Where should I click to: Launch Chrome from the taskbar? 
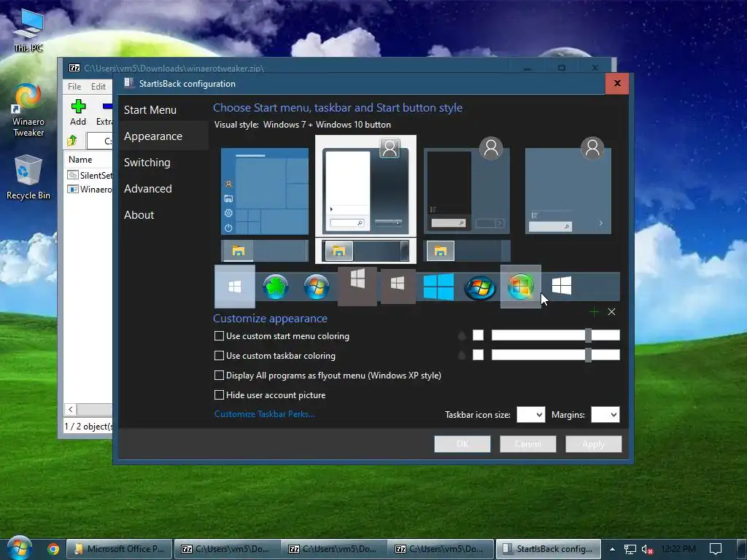(x=53, y=549)
